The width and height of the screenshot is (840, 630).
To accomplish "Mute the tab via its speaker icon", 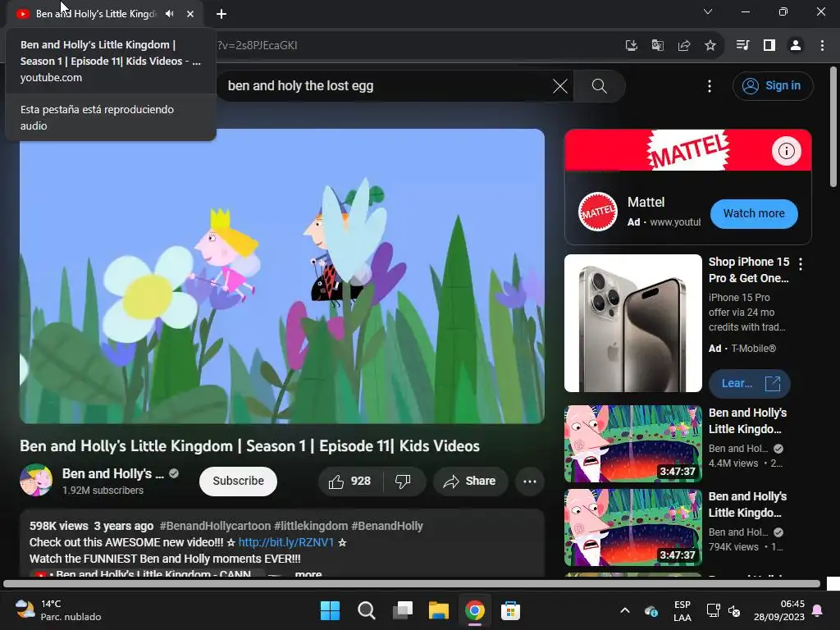I will pyautogui.click(x=169, y=14).
